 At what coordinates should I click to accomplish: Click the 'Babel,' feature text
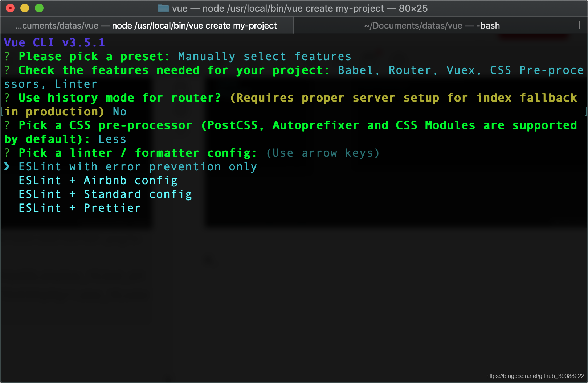coord(359,70)
